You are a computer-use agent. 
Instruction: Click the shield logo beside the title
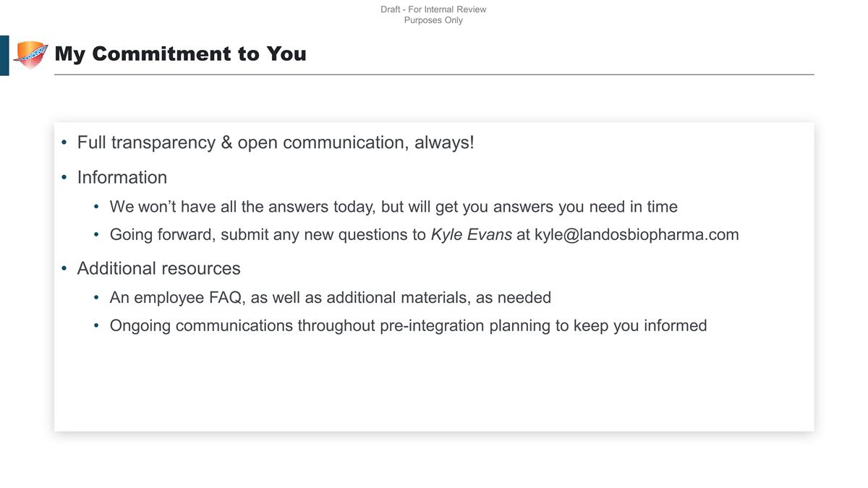point(30,55)
